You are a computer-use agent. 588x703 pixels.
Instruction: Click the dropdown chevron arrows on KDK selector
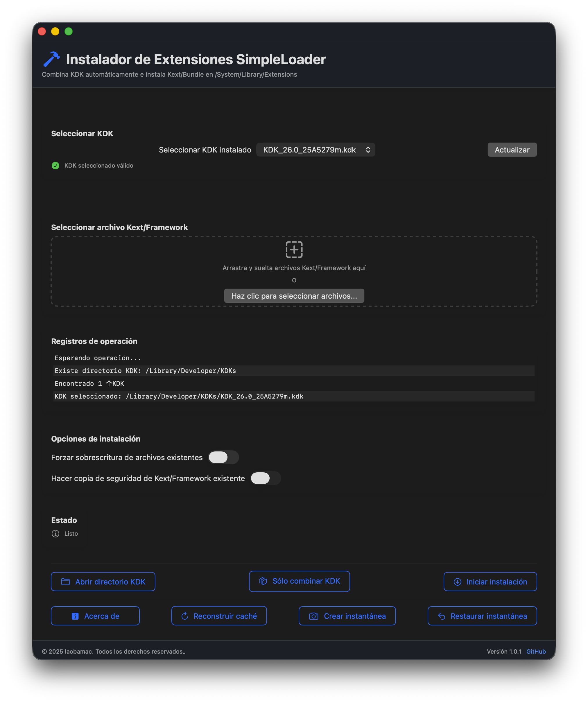coord(368,150)
